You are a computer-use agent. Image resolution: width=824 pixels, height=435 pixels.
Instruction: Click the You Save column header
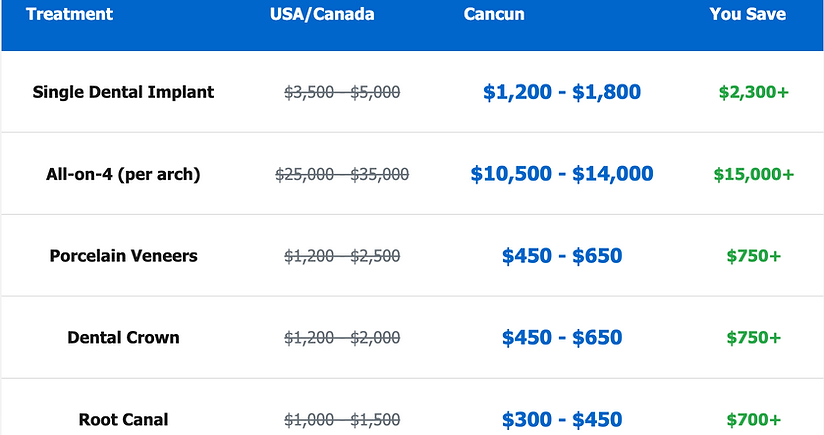[x=747, y=15]
